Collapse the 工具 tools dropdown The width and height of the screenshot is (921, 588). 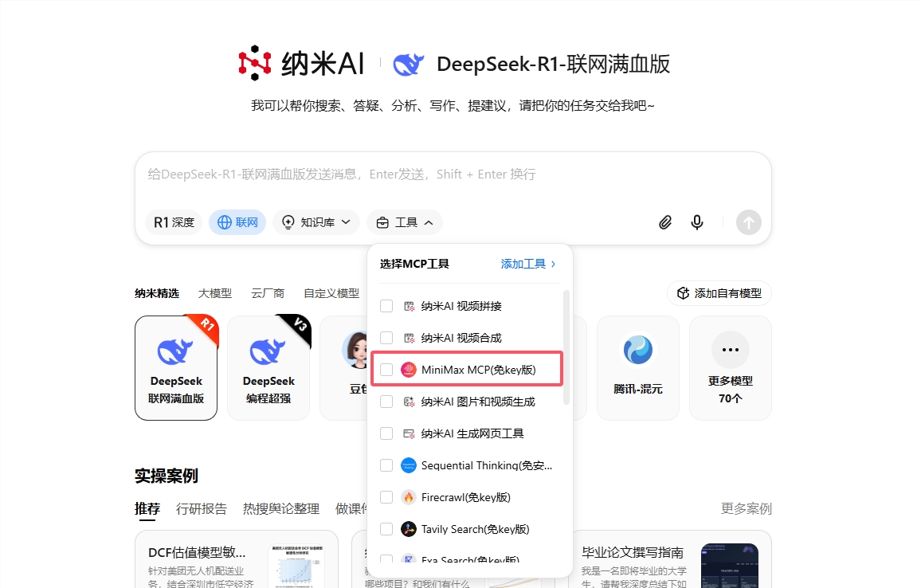[405, 222]
